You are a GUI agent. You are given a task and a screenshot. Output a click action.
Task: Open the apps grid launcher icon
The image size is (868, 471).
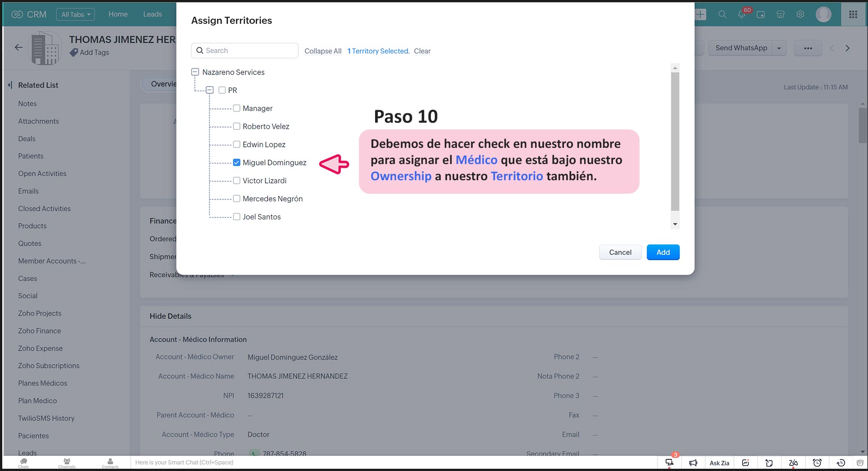(853, 14)
